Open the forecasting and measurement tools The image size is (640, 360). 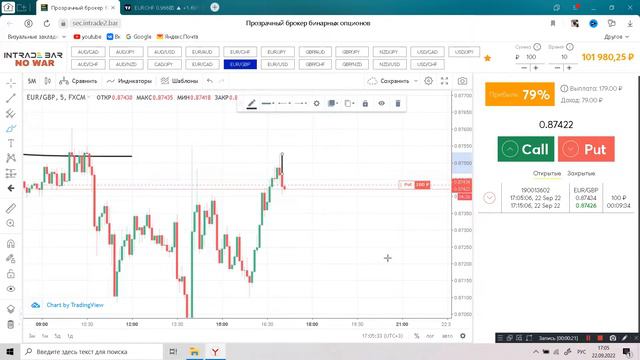[11, 173]
